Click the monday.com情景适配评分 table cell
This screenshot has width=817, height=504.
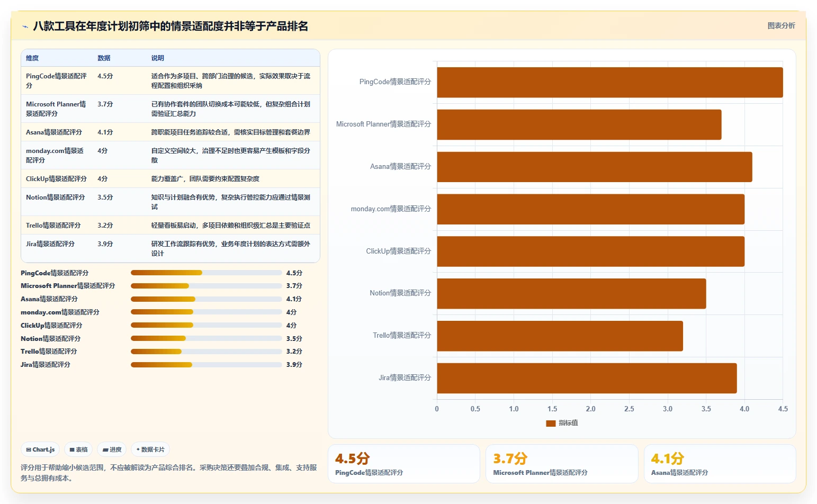coord(57,156)
